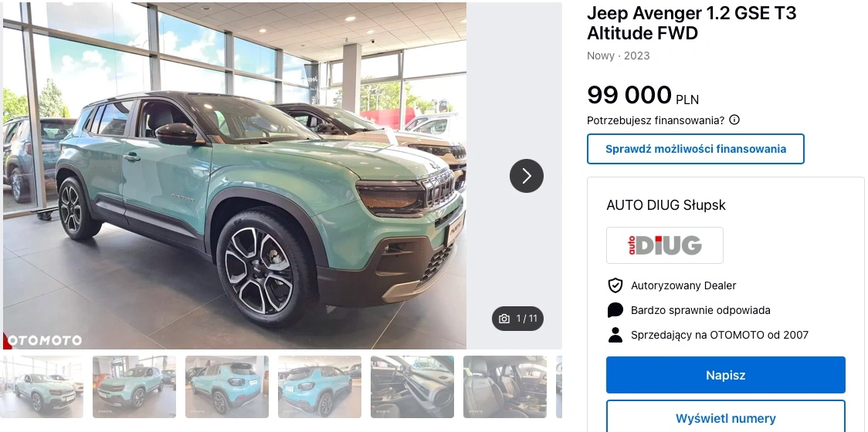Click the Autoryzowany Dealer shield icon

(x=615, y=285)
